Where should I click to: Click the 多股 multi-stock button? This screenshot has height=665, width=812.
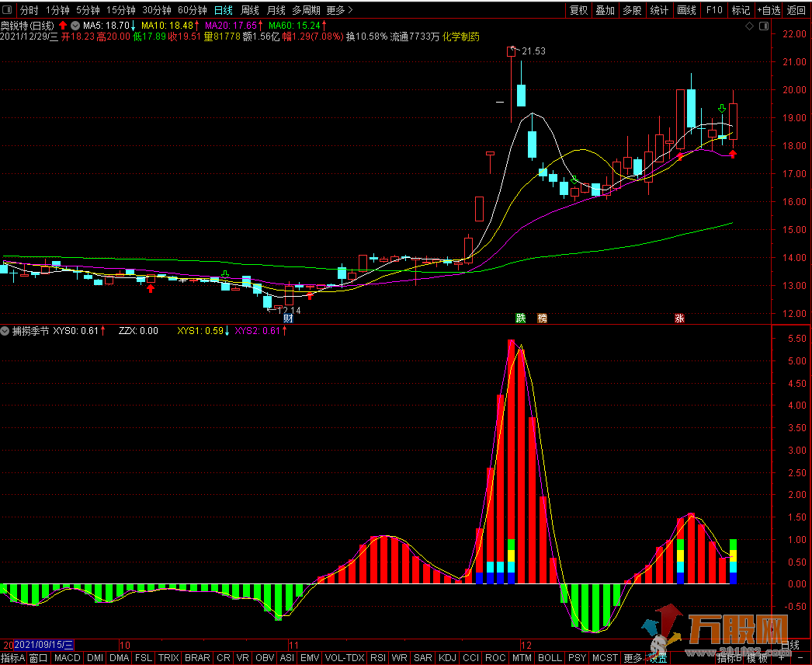coord(632,10)
